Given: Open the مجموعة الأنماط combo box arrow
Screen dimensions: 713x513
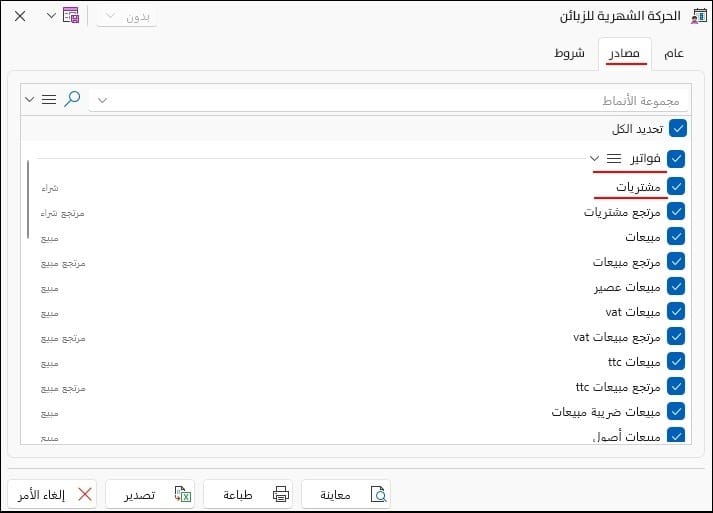Looking at the screenshot, I should tap(102, 100).
